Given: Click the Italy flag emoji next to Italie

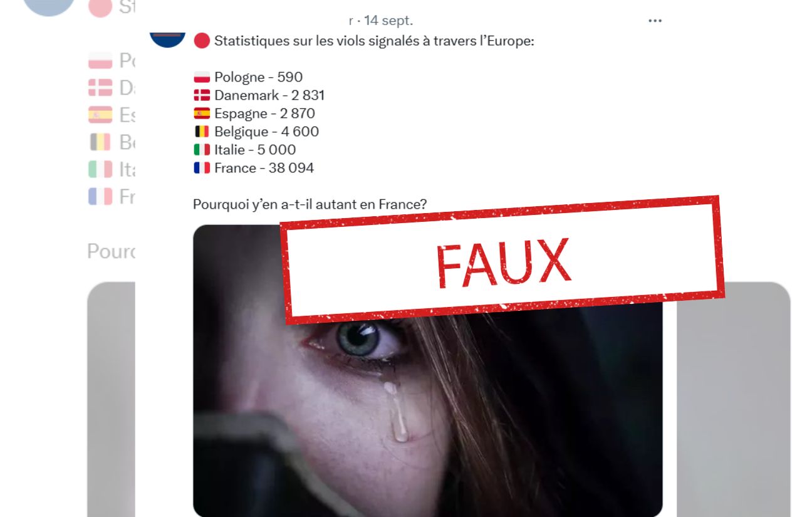Looking at the screenshot, I should [202, 150].
